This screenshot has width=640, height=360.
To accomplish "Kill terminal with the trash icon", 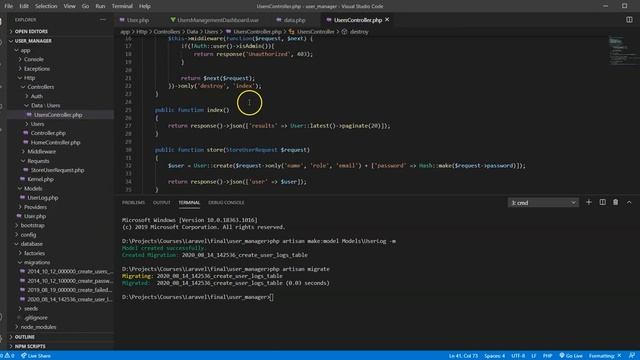I will [x=616, y=202].
